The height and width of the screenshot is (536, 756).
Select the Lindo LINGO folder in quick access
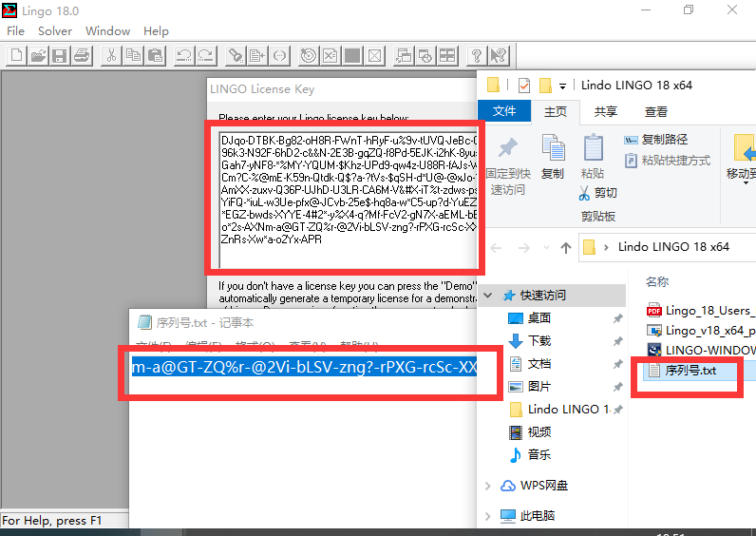[558, 409]
